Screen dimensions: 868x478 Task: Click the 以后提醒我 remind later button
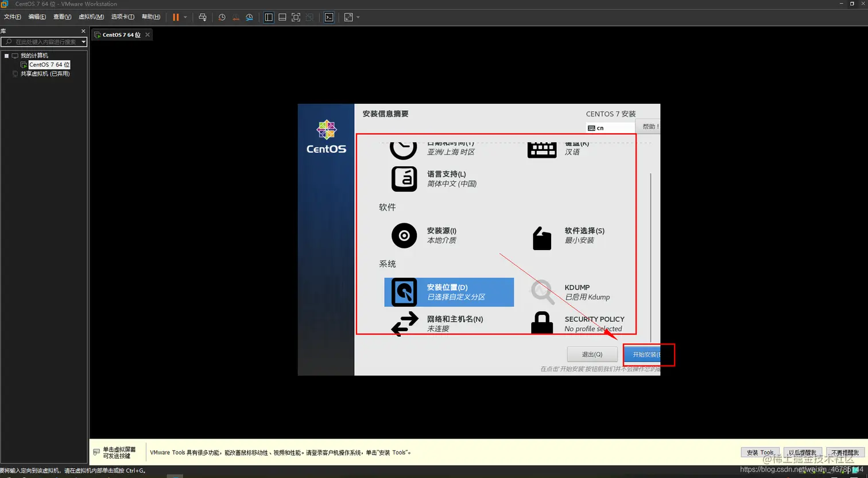(x=803, y=453)
